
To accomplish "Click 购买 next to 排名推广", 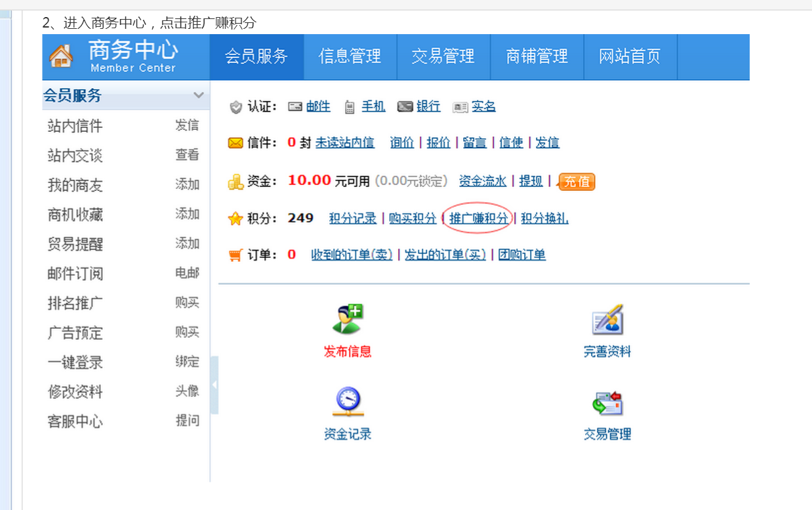I will pos(187,303).
